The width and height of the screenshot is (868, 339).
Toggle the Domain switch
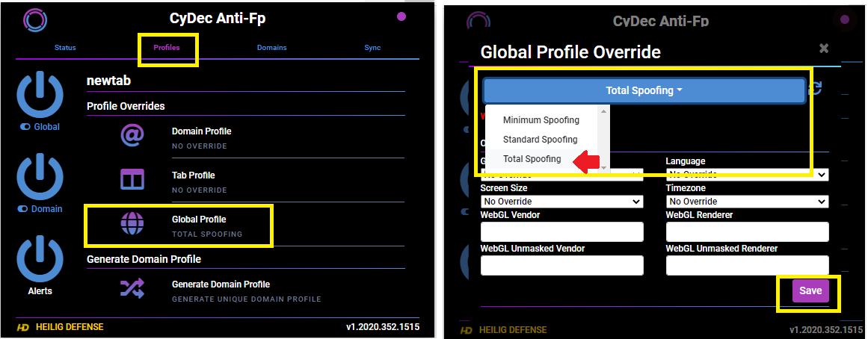coord(23,209)
